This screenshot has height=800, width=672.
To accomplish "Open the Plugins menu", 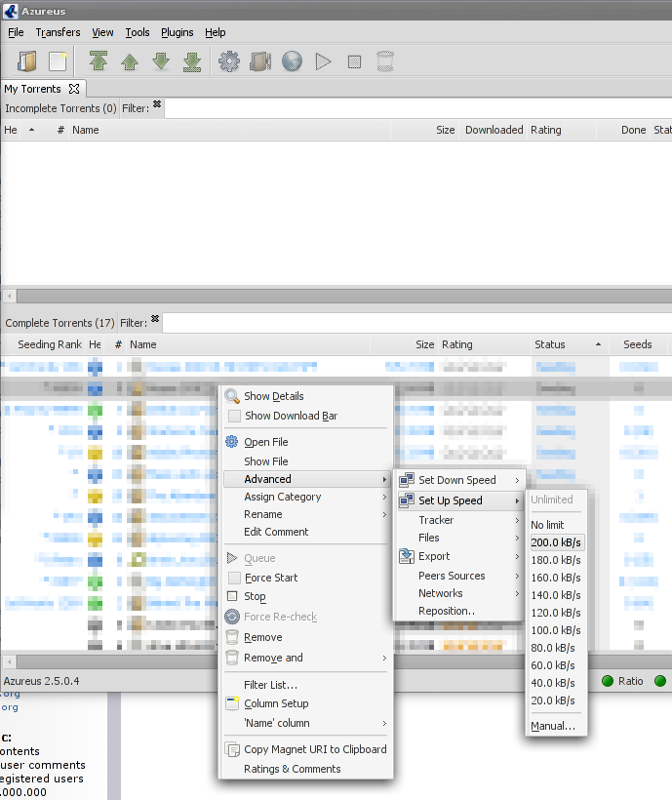I will click(x=177, y=32).
